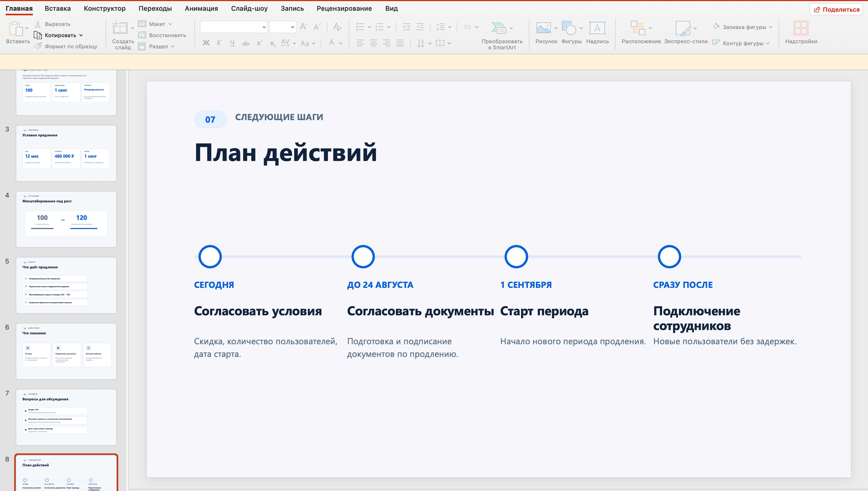Click the Copy (Копировать) icon
This screenshot has height=491, width=868.
point(38,35)
